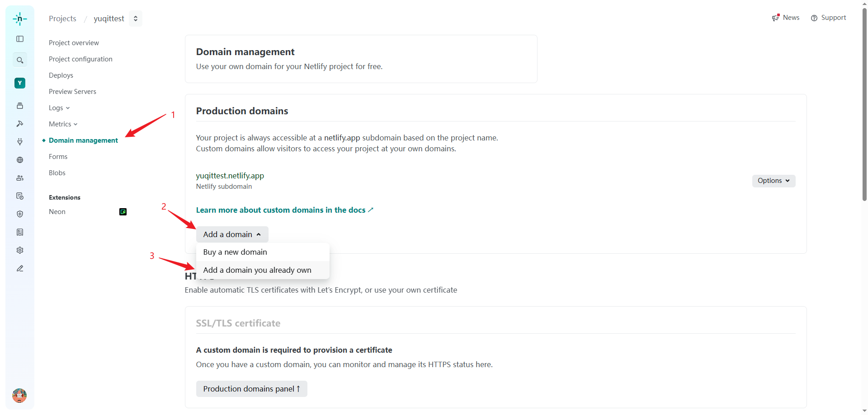Select Add a domain you already own
The image size is (868, 415).
(x=257, y=270)
